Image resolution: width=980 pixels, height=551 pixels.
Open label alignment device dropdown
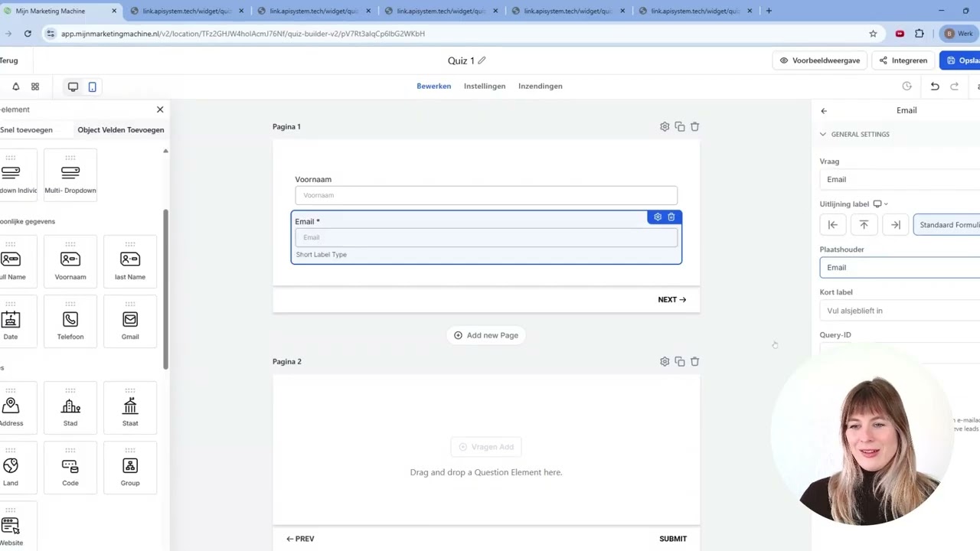[x=880, y=204]
